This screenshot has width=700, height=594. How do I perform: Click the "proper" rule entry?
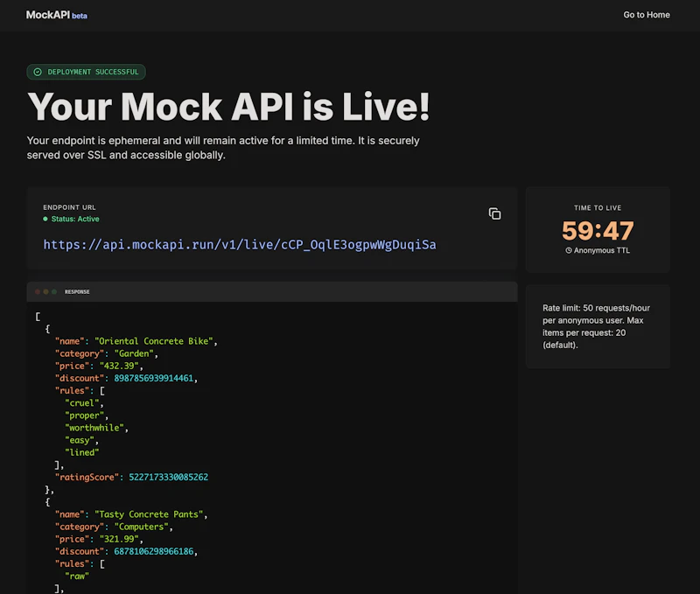click(84, 416)
